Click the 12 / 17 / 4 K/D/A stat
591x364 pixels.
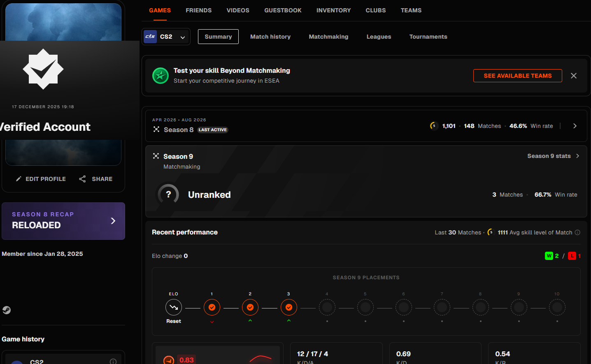tap(312, 354)
